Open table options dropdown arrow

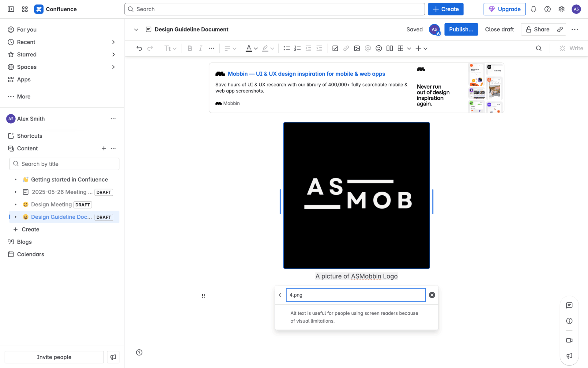tap(409, 48)
